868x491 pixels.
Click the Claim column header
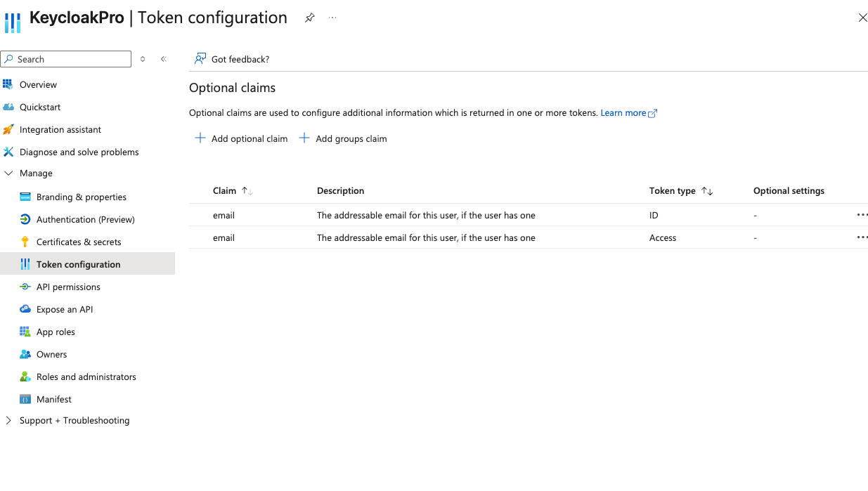[225, 190]
